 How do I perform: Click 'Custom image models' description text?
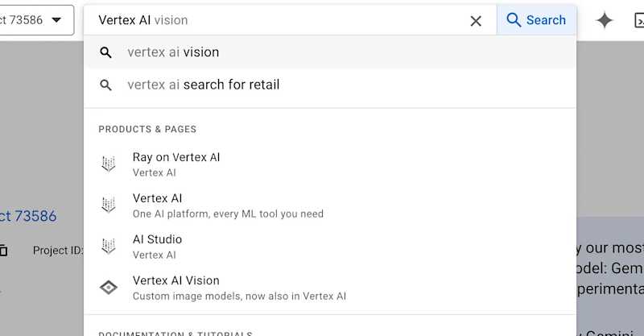point(239,296)
